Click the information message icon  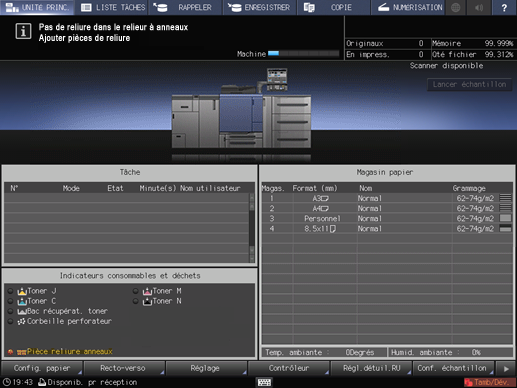point(23,31)
